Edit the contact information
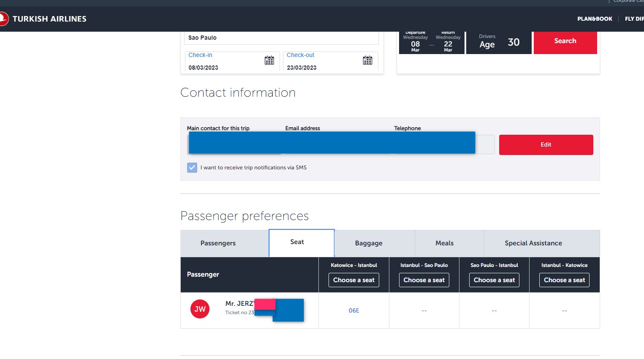This screenshot has width=644, height=359. [x=546, y=145]
